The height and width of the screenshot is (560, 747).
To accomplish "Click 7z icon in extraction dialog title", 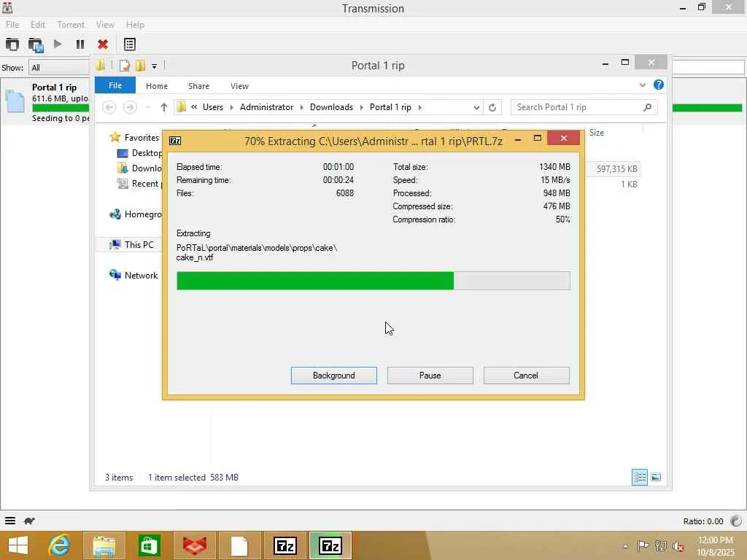I will [175, 141].
